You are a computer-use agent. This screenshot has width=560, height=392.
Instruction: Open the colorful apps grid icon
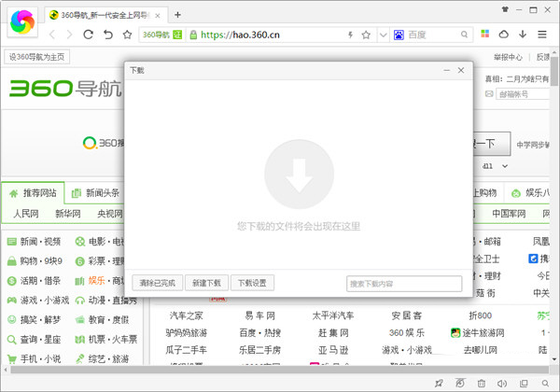[x=484, y=34]
